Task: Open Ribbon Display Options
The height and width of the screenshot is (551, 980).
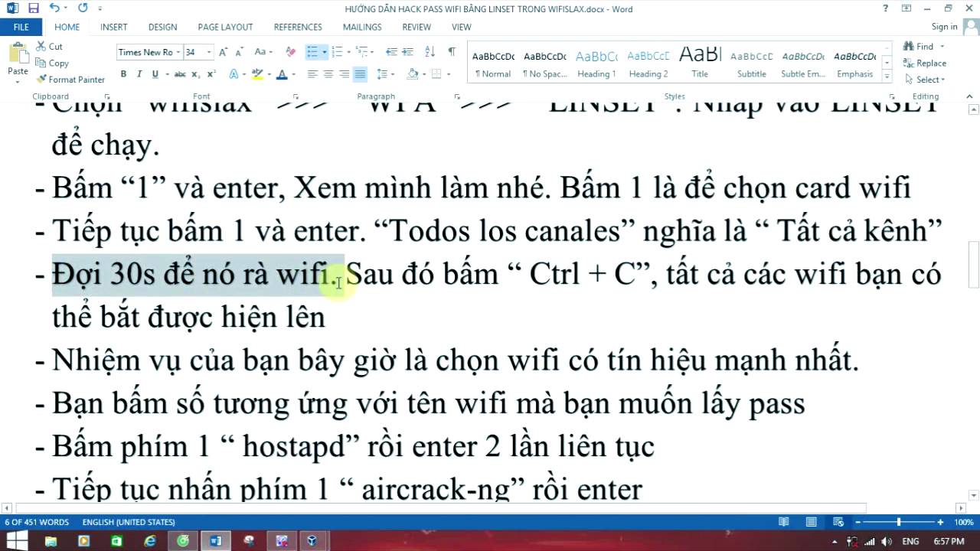Action: tap(906, 8)
